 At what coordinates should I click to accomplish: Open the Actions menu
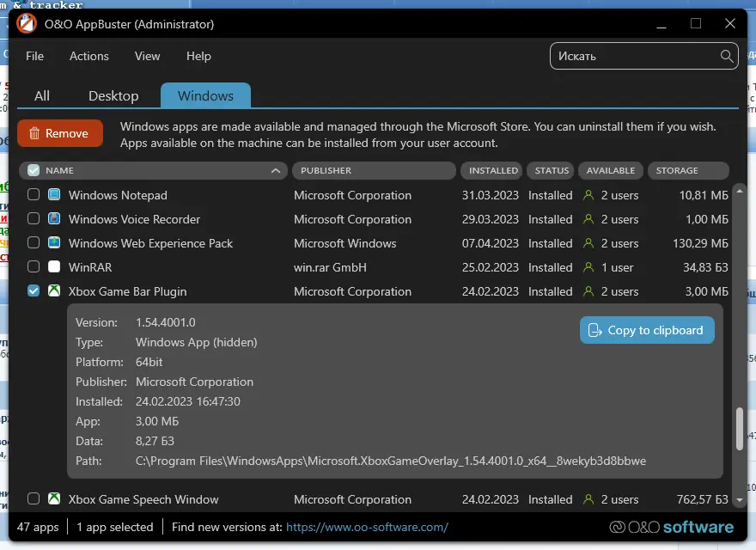[x=89, y=56]
